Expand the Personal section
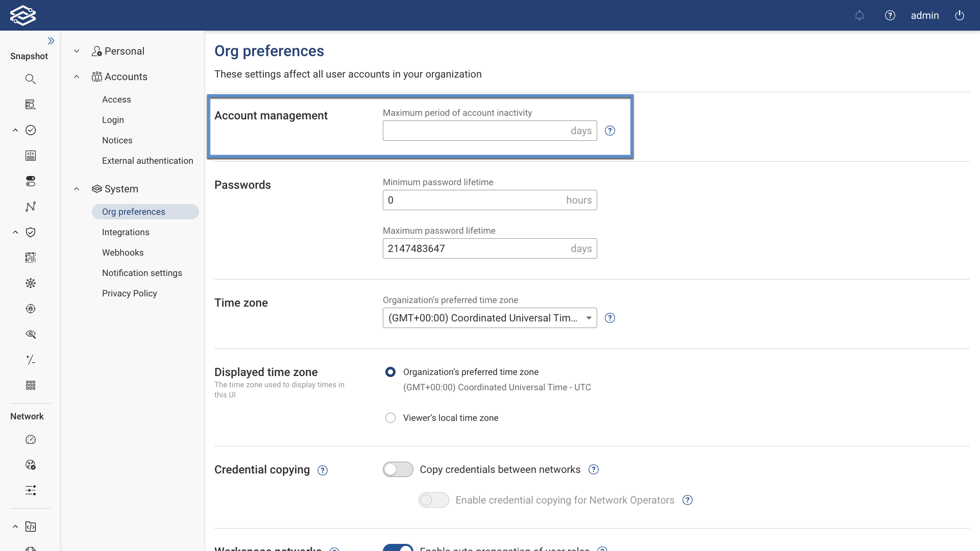 (77, 51)
